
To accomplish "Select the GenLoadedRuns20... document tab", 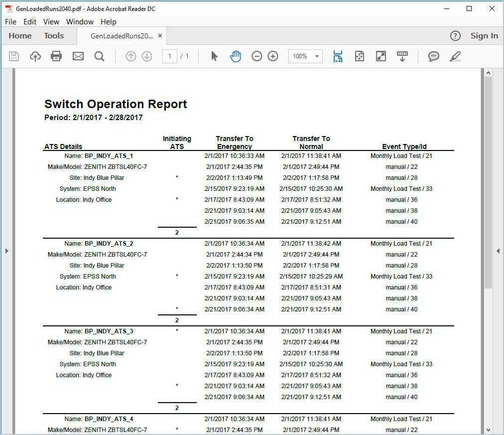I will 122,36.
